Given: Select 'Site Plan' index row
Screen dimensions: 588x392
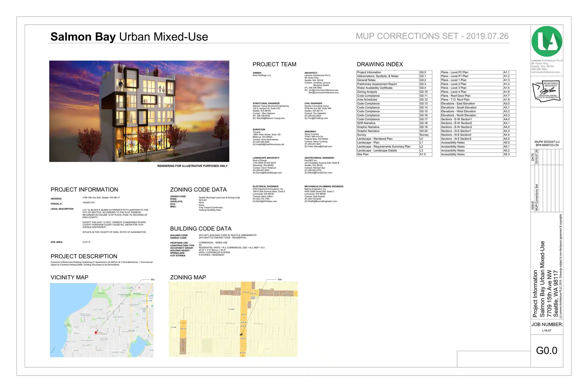Looking at the screenshot, I should 394,154.
